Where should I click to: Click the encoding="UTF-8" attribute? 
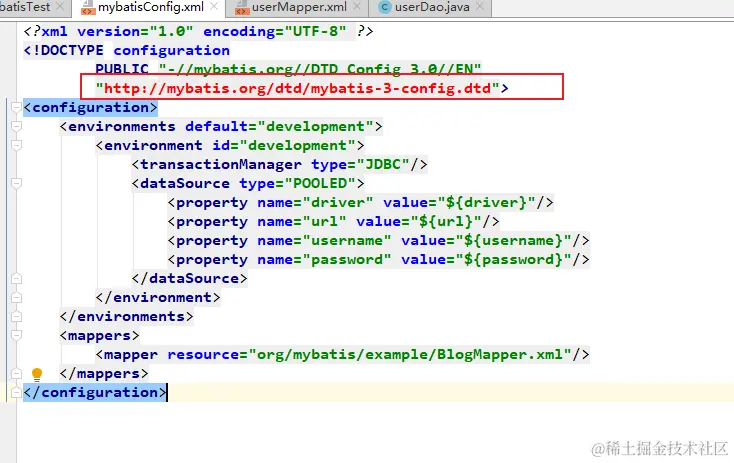coord(275,31)
